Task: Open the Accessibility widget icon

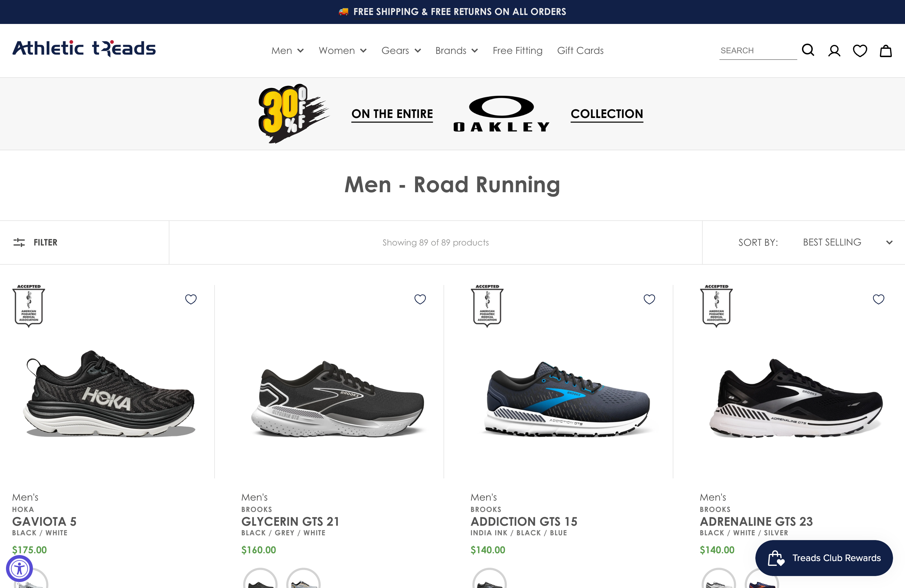Action: point(19,568)
